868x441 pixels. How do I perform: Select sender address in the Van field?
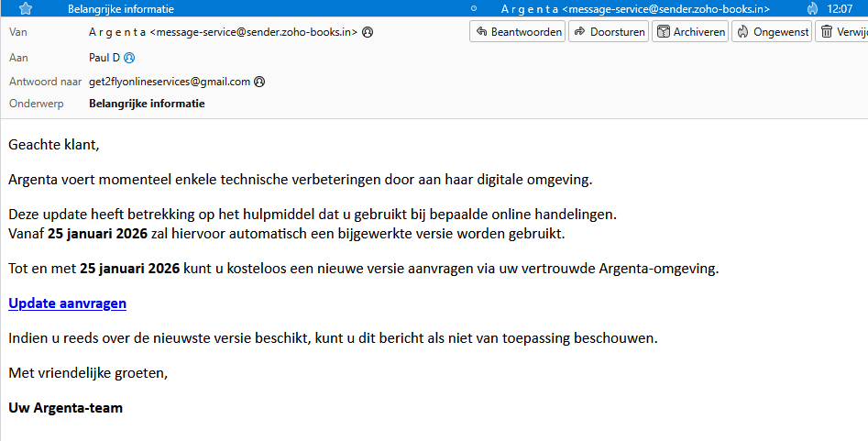(x=223, y=32)
